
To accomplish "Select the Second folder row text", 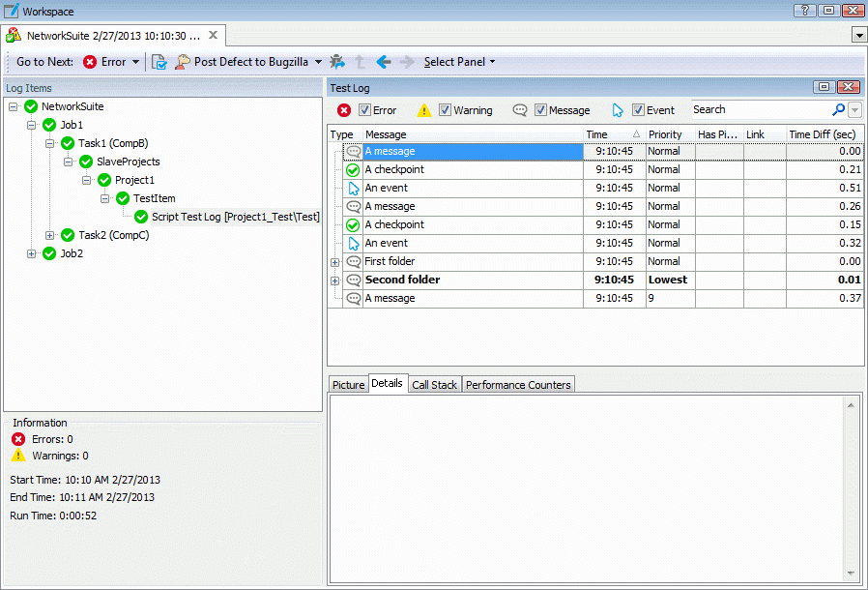I will click(402, 280).
